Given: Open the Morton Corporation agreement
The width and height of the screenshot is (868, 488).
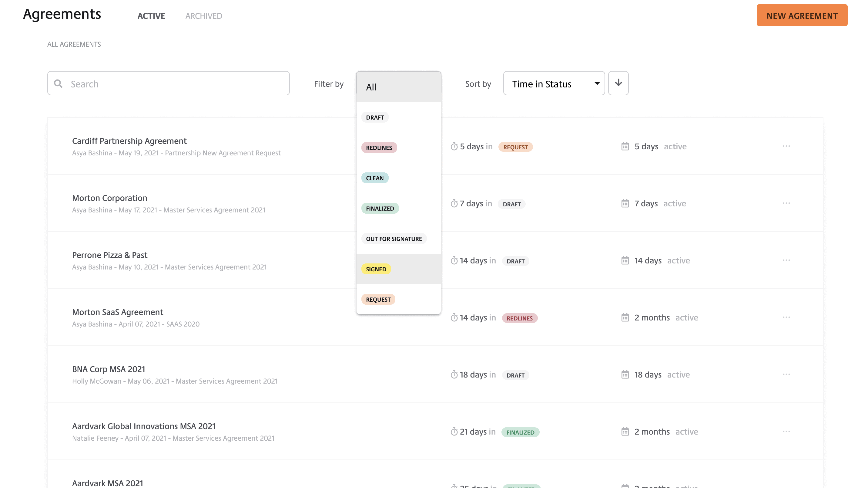Looking at the screenshot, I should coord(109,198).
